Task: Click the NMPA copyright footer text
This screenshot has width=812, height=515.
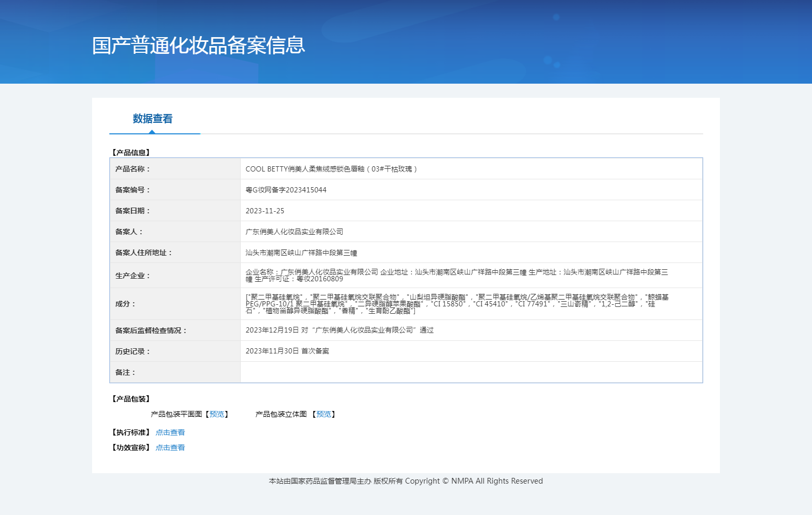Action: (405, 481)
